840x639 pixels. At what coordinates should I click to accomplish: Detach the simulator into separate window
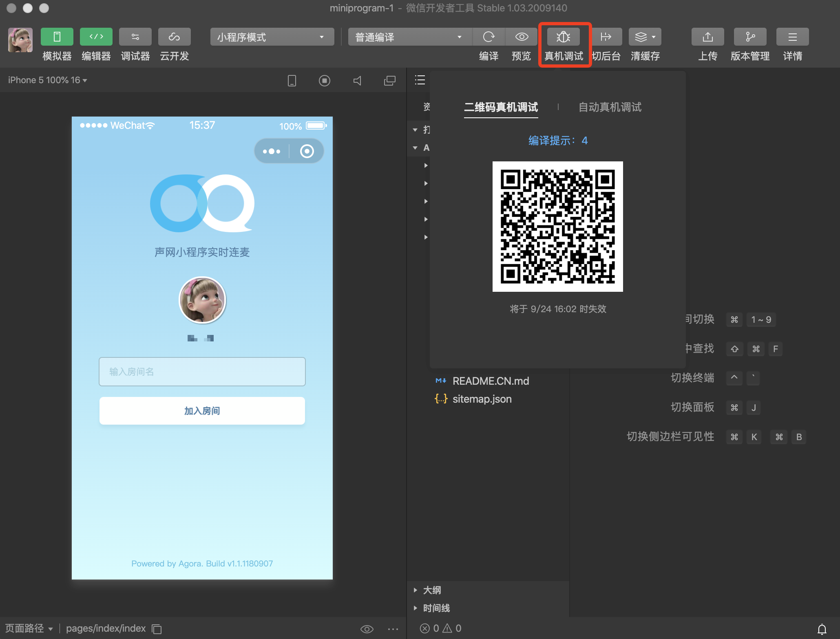point(390,81)
